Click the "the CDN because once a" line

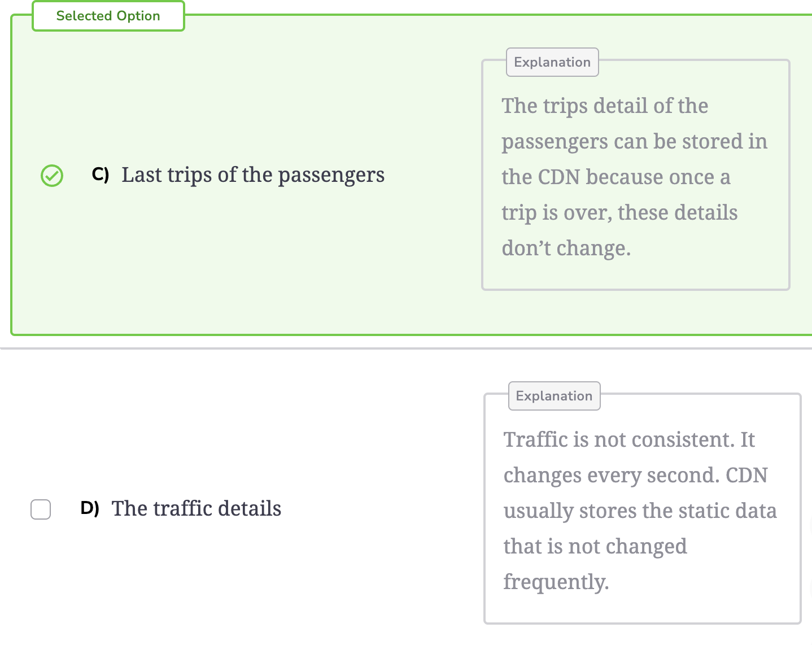point(616,177)
